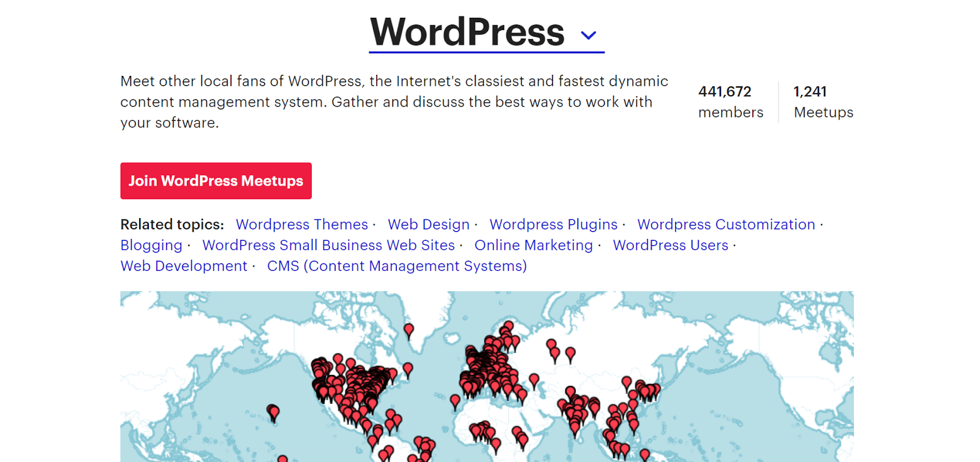Click the Hawaii map pin in the Pacific
980x462 pixels.
pyautogui.click(x=274, y=412)
